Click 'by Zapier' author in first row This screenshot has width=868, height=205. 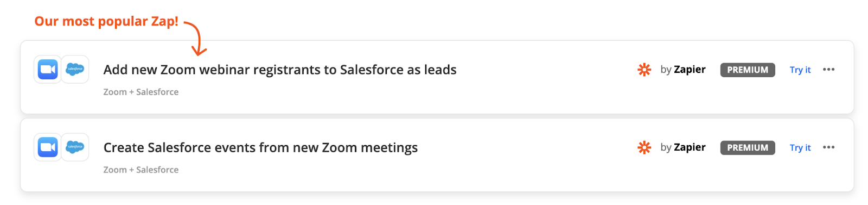[683, 70]
